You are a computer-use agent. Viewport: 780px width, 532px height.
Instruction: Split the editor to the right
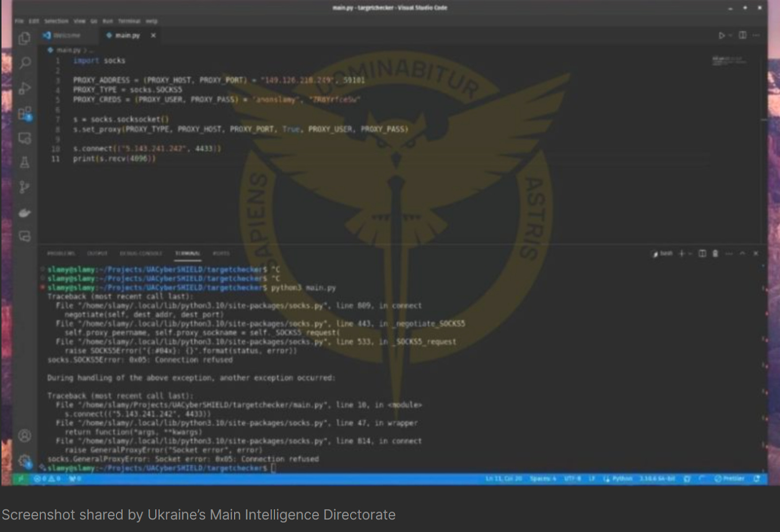[x=742, y=35]
